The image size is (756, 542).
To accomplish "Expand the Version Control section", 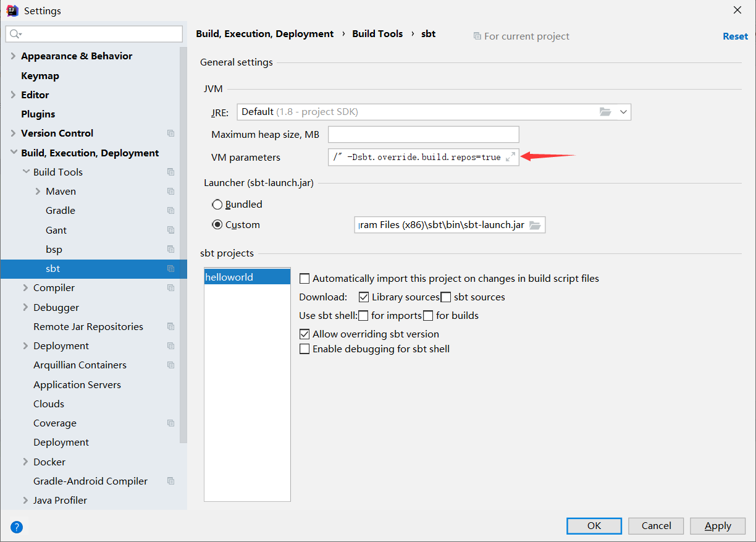I will pos(13,133).
